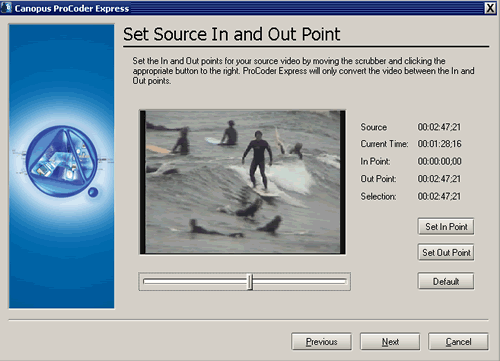The image size is (500, 361).
Task: Go back with the Previous button
Action: 321,342
